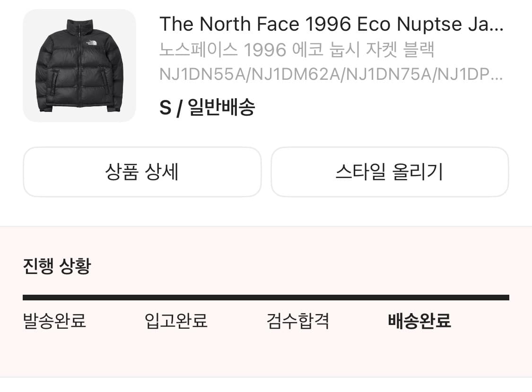Select the NJ1DM62A model code text
The height and width of the screenshot is (392, 532).
[x=295, y=75]
